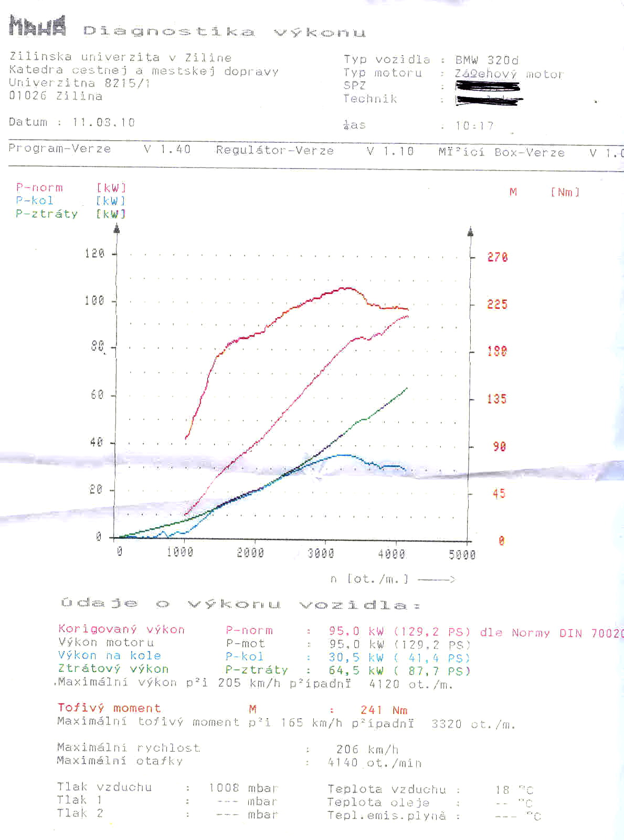Click the 5000 tick on the rpm axis
The height and width of the screenshot is (840, 624).
click(x=462, y=554)
